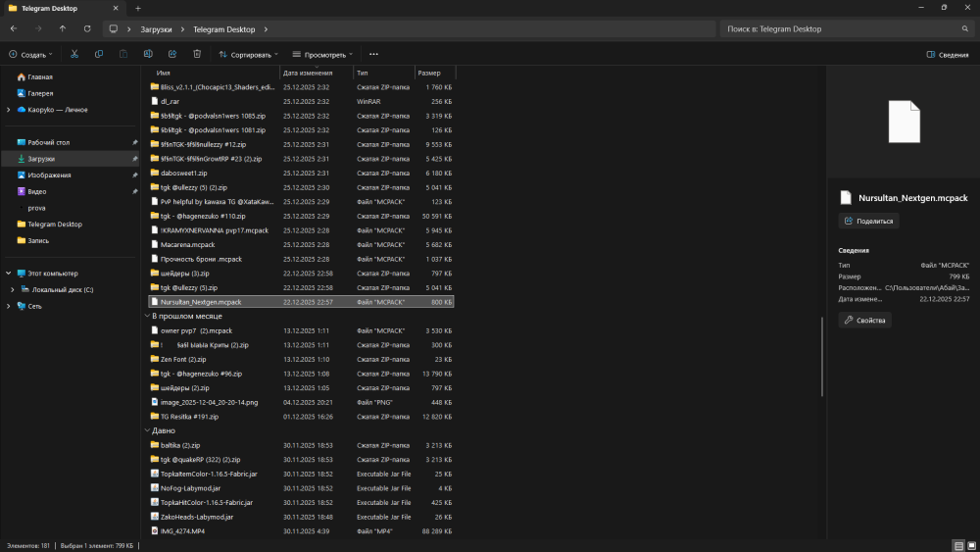Screen dimensions: 980x552
Task: Open the three-dots more options menu
Action: 373,54
